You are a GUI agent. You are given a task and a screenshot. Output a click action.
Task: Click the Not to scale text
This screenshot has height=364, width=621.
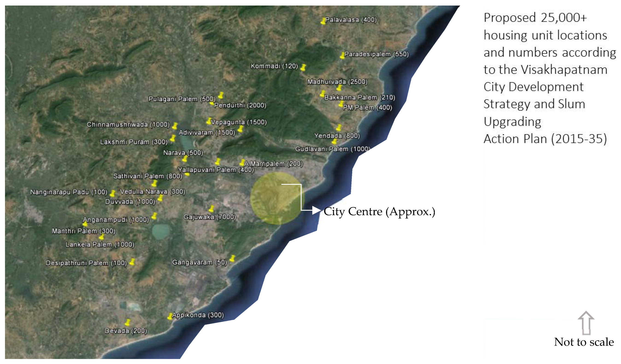[x=584, y=342]
